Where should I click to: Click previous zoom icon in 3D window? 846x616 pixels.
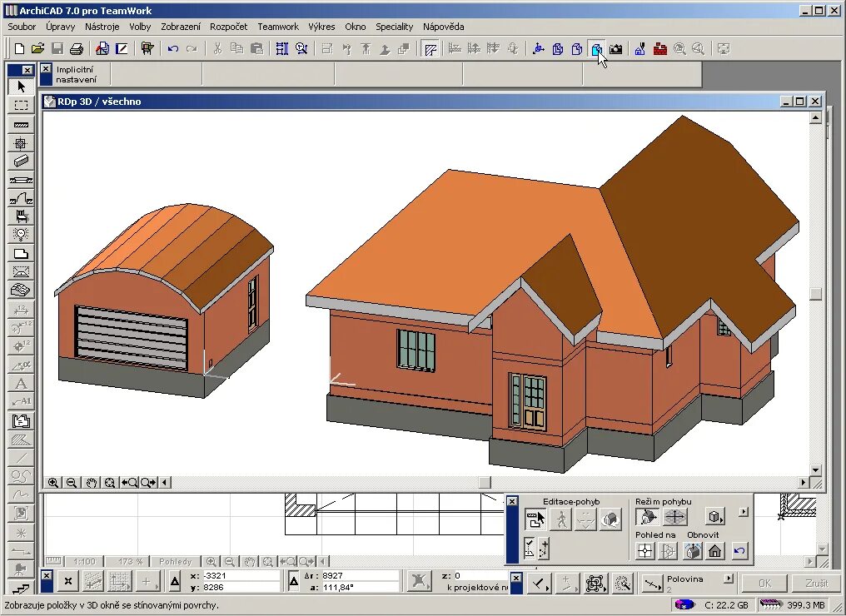(129, 483)
